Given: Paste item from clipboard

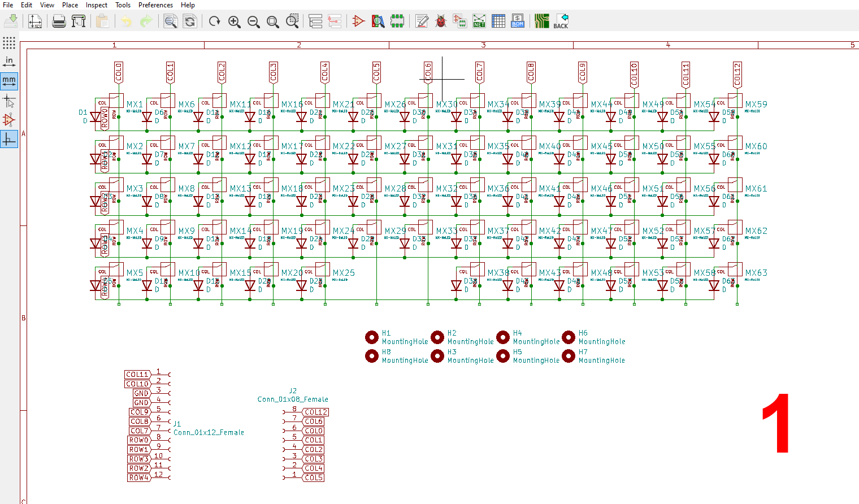Looking at the screenshot, I should pos(102,20).
